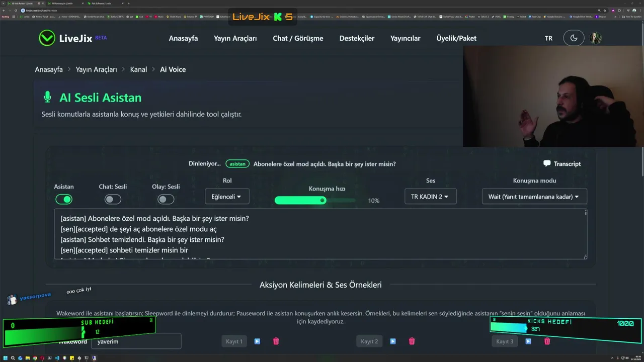Delete the Kayıt 1 recording

coord(276,341)
